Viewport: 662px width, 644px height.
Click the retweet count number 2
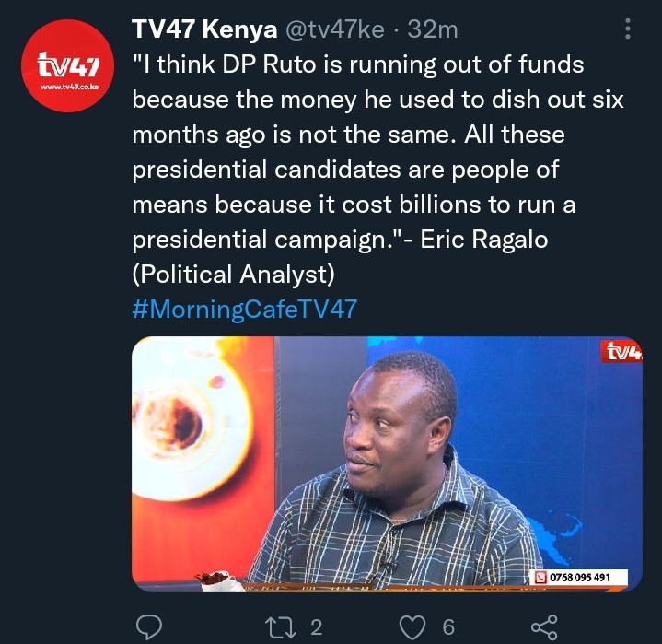click(317, 627)
